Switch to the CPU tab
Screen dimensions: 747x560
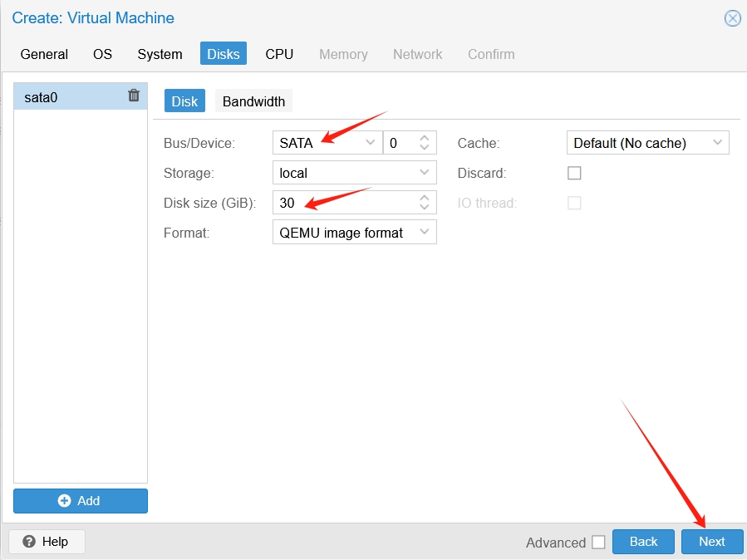(x=279, y=54)
